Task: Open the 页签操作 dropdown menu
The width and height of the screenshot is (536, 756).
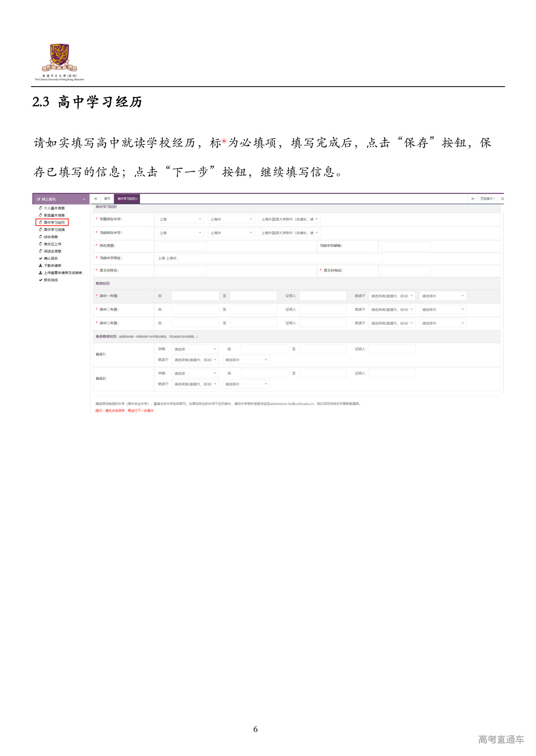Action: click(487, 199)
